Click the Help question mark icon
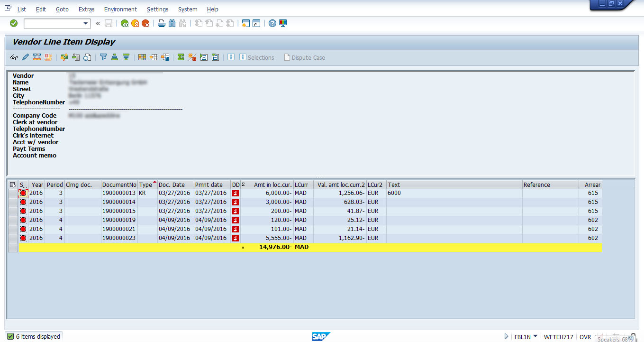Screen dimensions: 644x342 click(x=272, y=23)
